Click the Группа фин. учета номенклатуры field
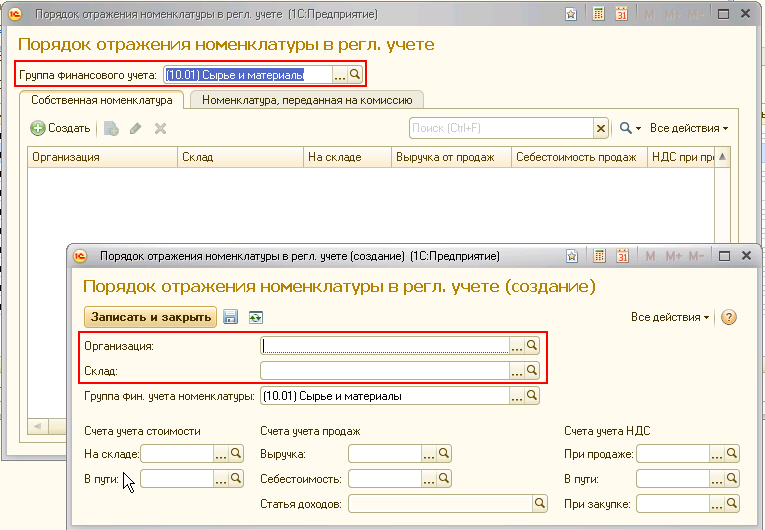This screenshot has width=765, height=530. 385,396
